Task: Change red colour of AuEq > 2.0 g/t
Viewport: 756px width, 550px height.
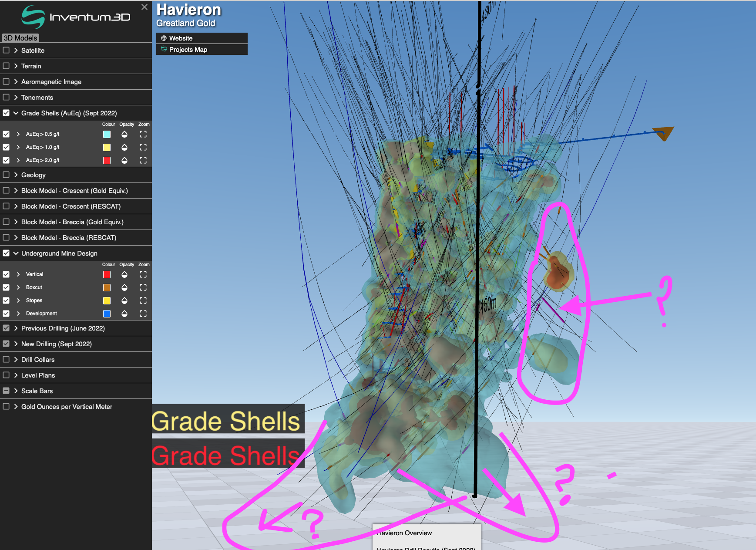Action: tap(107, 160)
